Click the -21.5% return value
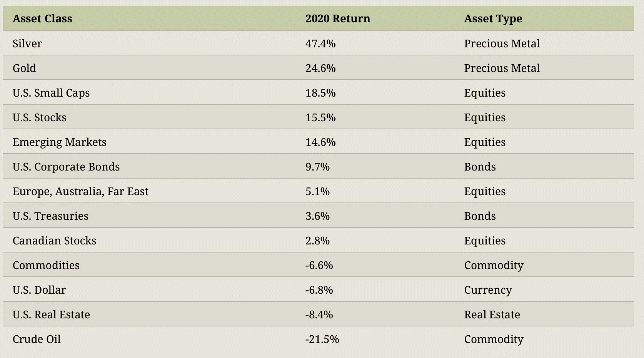 [322, 339]
